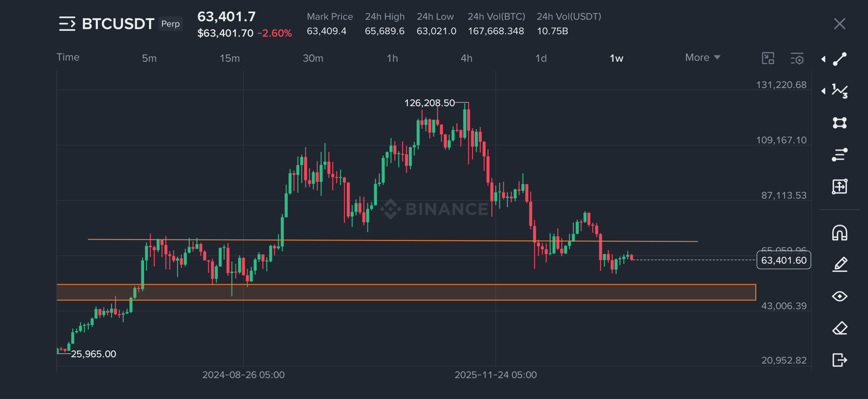The image size is (868, 399).
Task: Select the 1w interval
Action: (x=616, y=58)
